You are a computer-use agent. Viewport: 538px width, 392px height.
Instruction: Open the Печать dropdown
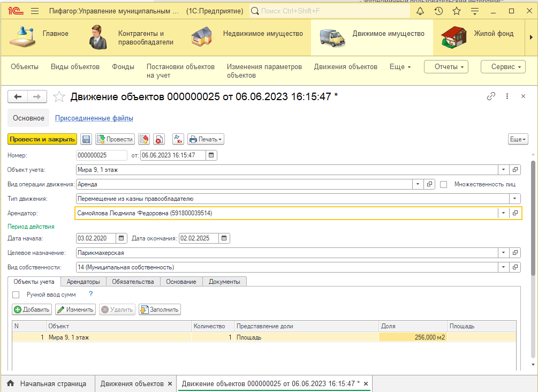(206, 139)
